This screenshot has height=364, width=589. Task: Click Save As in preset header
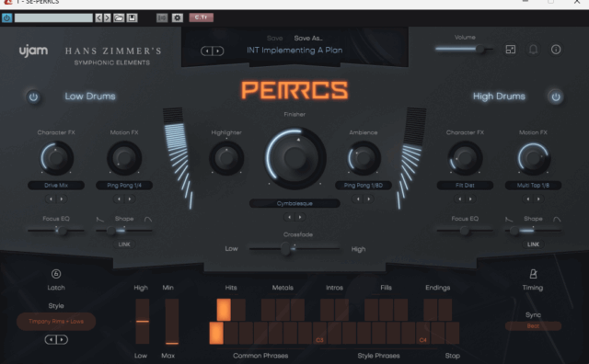308,39
